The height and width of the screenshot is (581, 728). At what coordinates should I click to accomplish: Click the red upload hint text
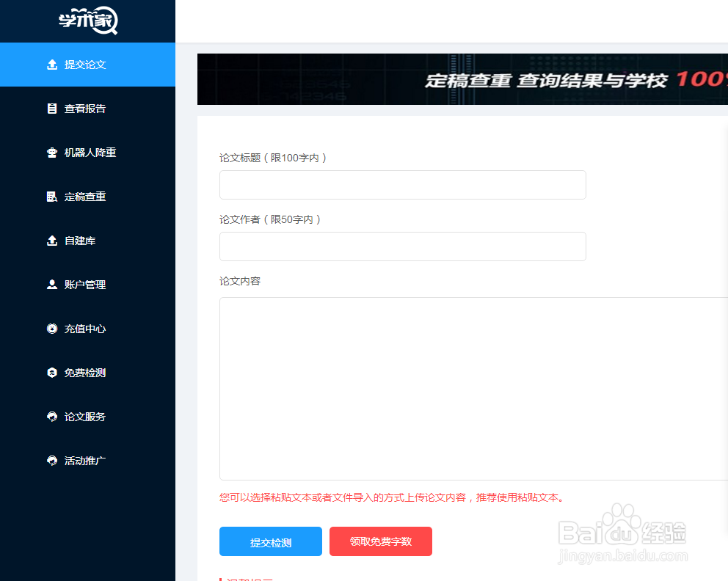click(x=393, y=497)
